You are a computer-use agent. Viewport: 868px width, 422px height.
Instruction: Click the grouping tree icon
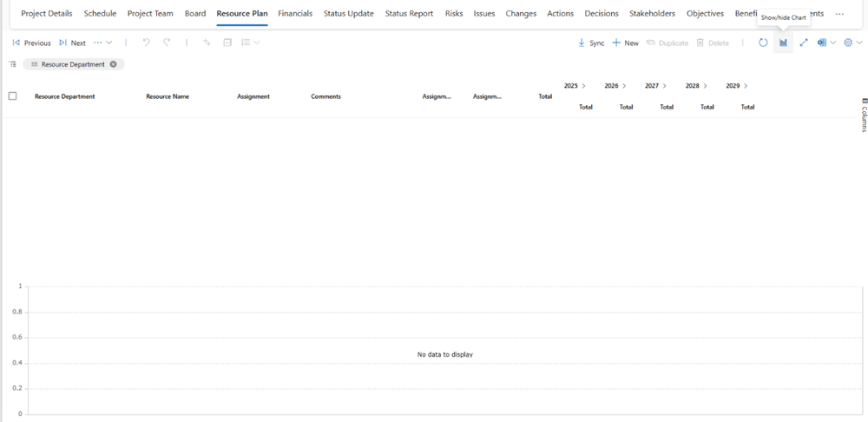click(x=12, y=64)
